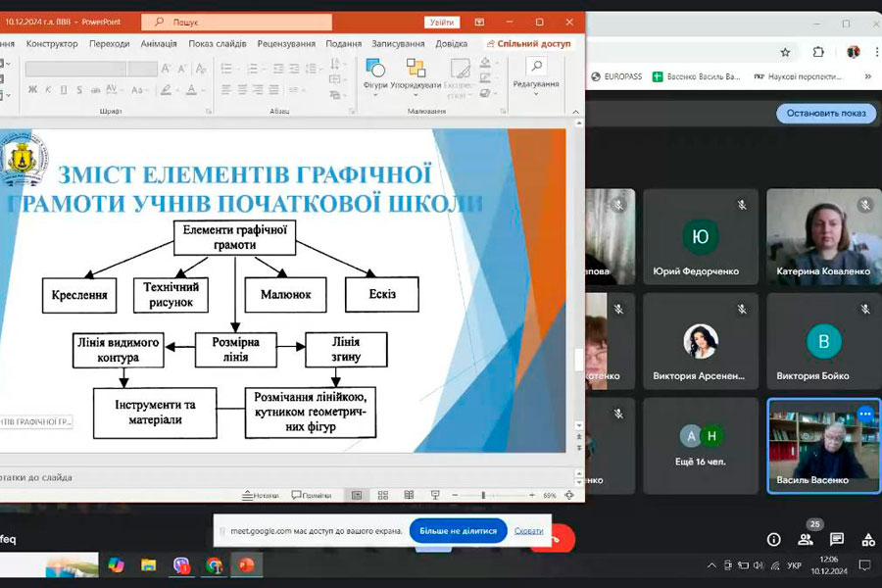882x588 pixels.
Task: Open the Фігури shapes gallery
Action: (374, 73)
